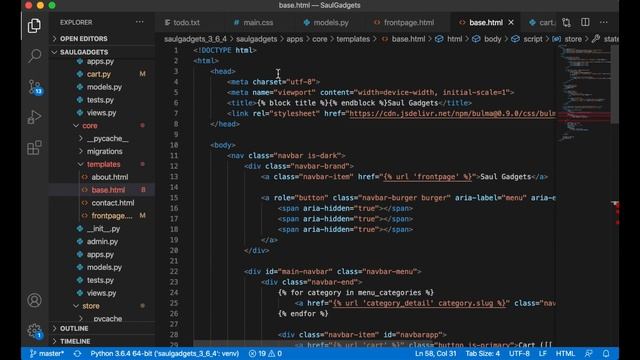
Task: Split the editor to the right
Action: pyautogui.click(x=585, y=22)
